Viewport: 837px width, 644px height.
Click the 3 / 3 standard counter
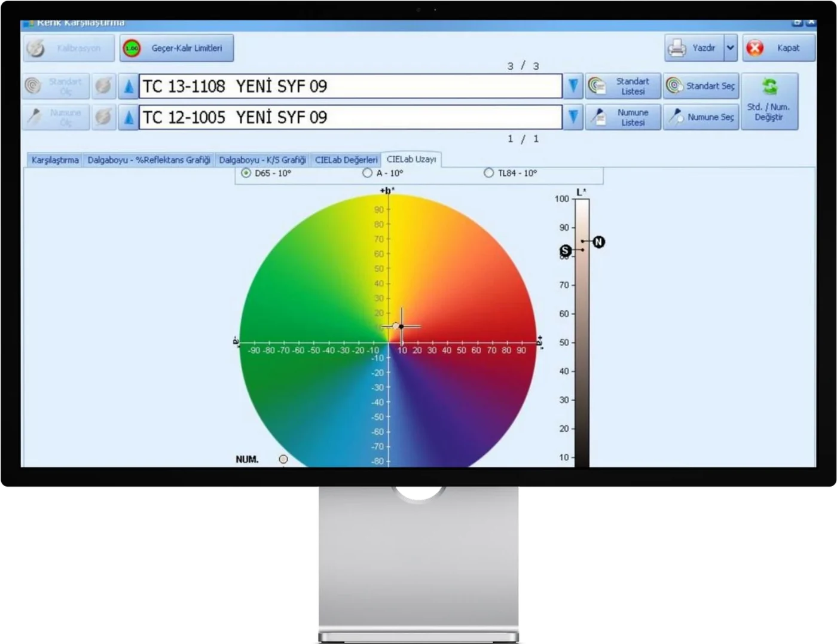point(523,66)
